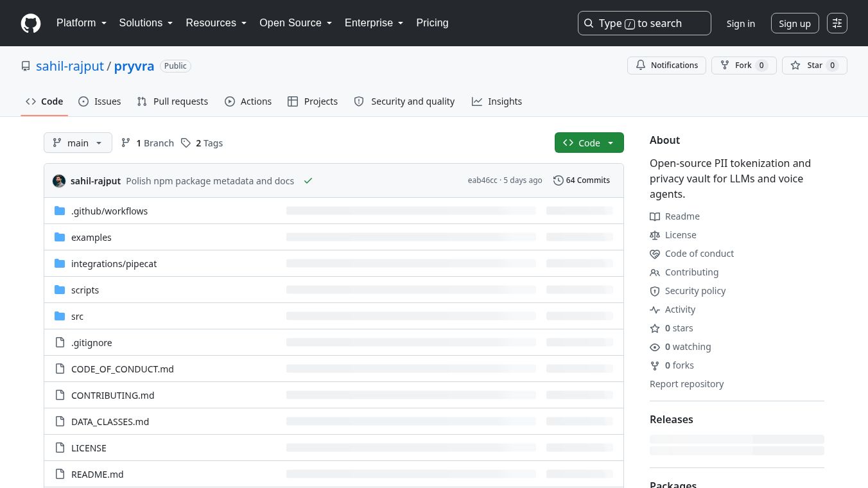Click the scales icon next to License
The height and width of the screenshot is (488, 868).
tap(655, 235)
